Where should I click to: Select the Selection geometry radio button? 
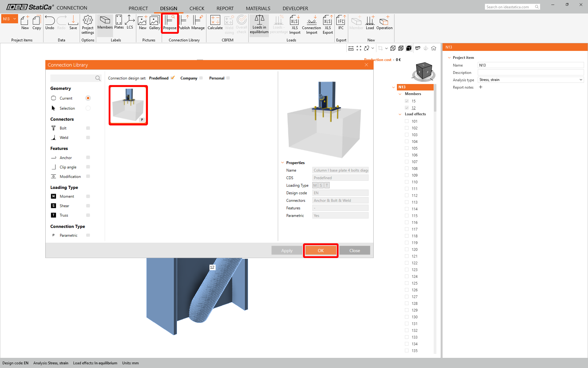[x=88, y=108]
